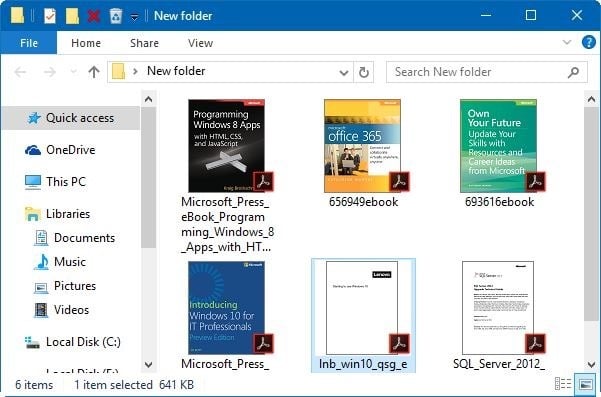This screenshot has height=397, width=601.
Task: Go up one level with the up arrow
Action: coord(94,72)
